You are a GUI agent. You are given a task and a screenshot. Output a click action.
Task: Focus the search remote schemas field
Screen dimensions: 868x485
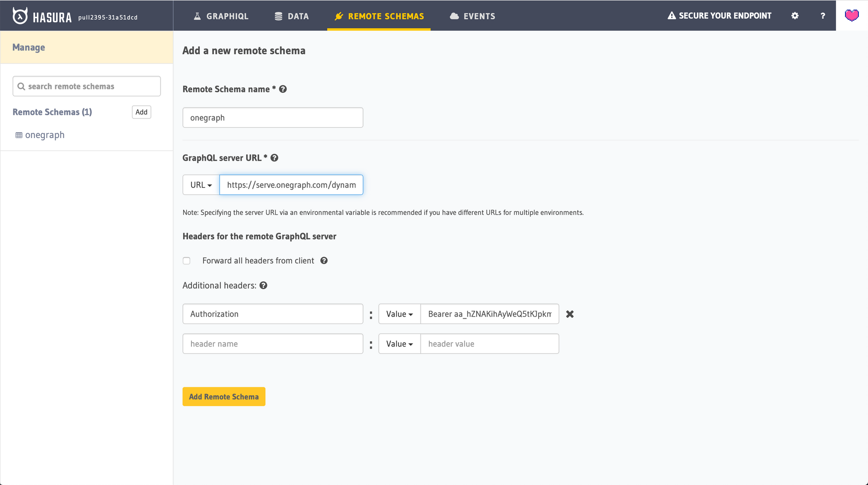point(87,86)
